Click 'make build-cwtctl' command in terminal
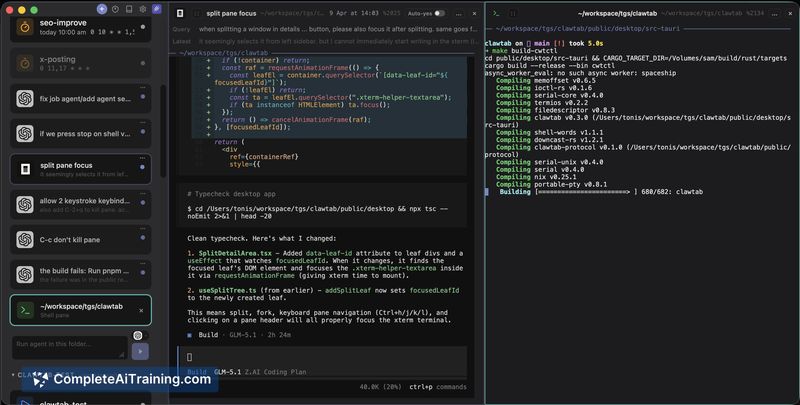800x405 pixels. pyautogui.click(x=524, y=51)
